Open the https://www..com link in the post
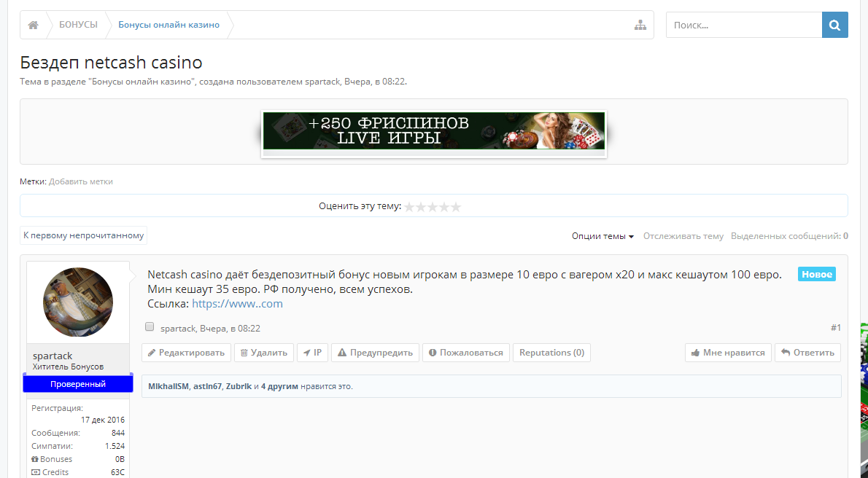The image size is (868, 478). 237,304
